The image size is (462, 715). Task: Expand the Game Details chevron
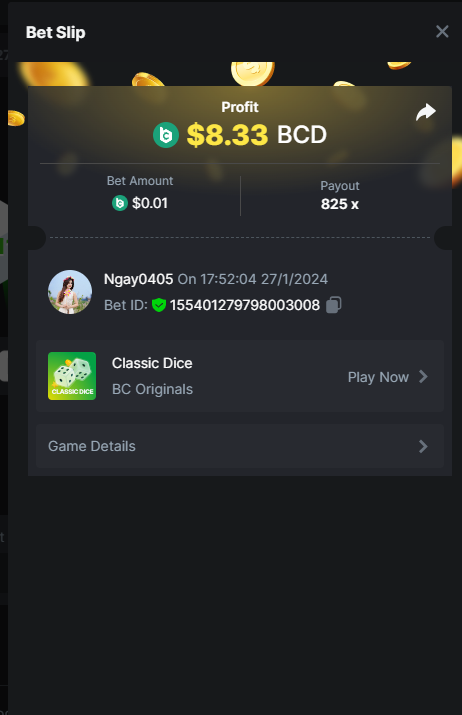423,446
